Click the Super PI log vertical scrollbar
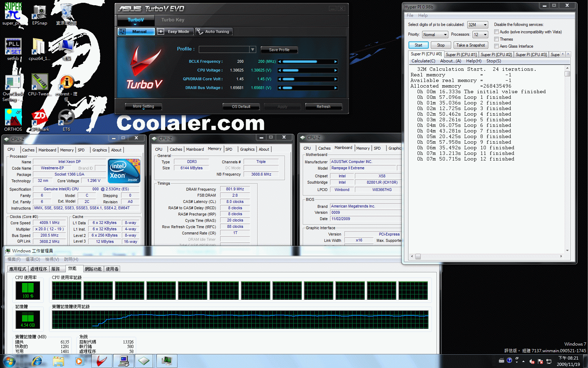Screen dimensions: 588x368 pos(567,159)
